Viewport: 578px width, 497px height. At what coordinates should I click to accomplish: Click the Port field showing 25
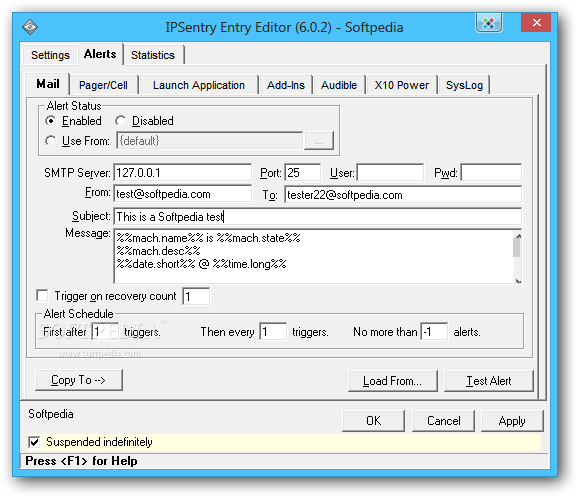(x=302, y=173)
